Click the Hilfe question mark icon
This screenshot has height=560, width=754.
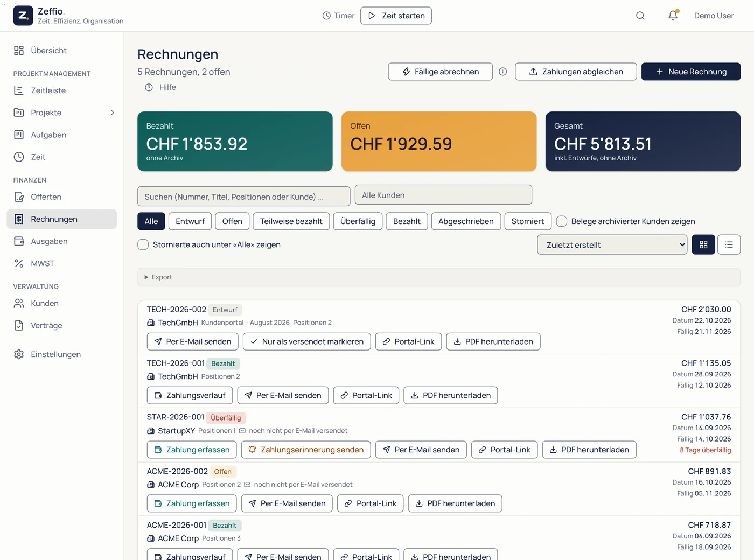(149, 87)
